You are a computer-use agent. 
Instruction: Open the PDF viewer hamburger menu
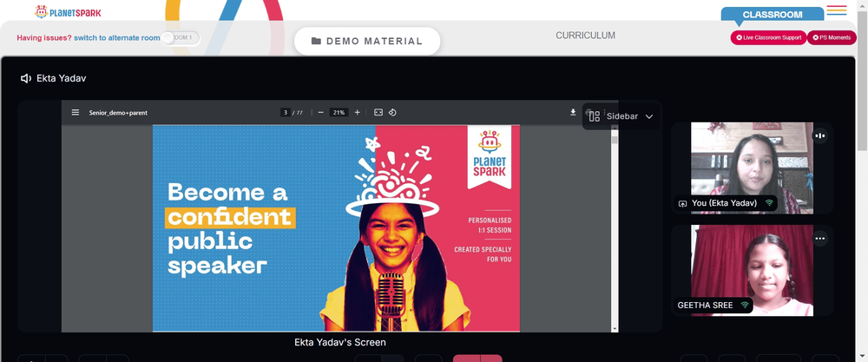click(76, 112)
